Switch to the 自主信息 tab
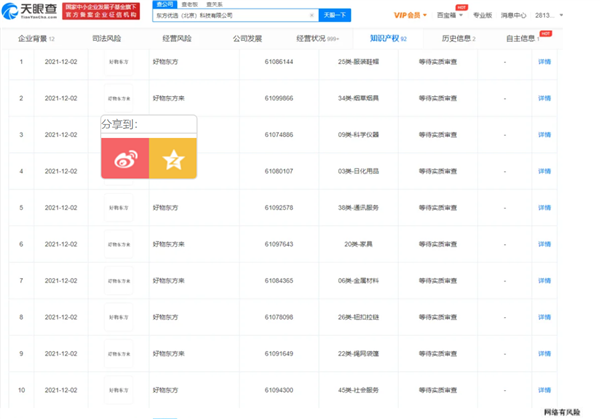 click(523, 39)
